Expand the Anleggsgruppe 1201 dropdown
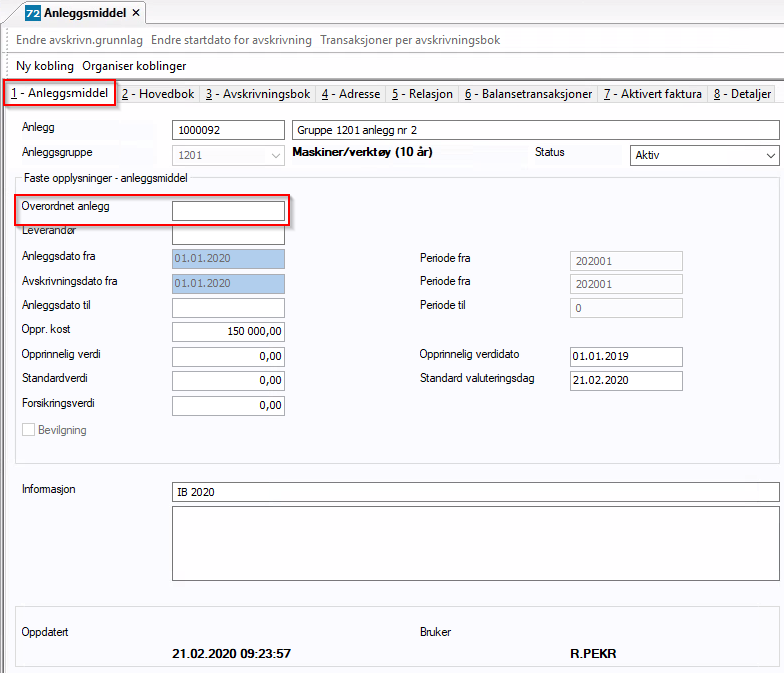The width and height of the screenshot is (784, 673). coord(276,156)
